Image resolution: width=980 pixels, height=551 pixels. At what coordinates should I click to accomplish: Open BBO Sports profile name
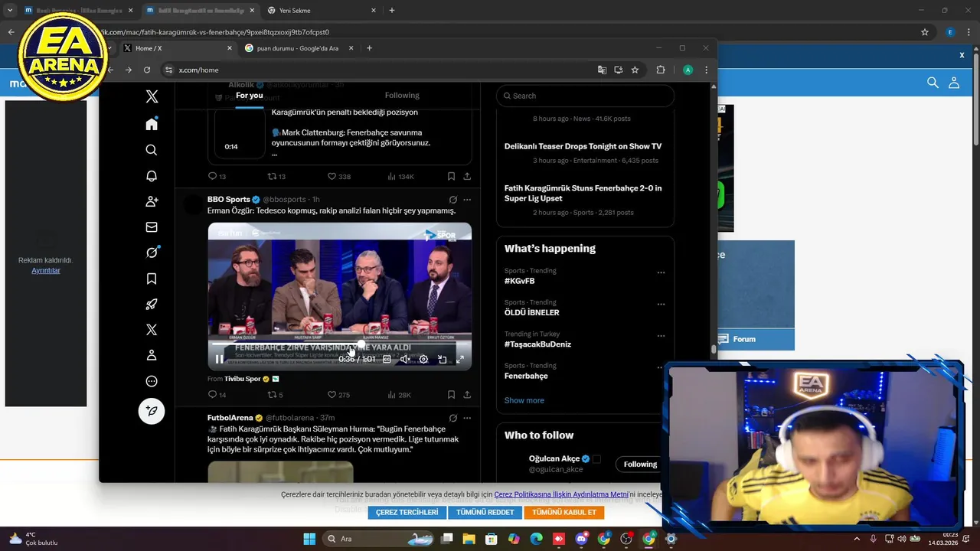tap(229, 200)
